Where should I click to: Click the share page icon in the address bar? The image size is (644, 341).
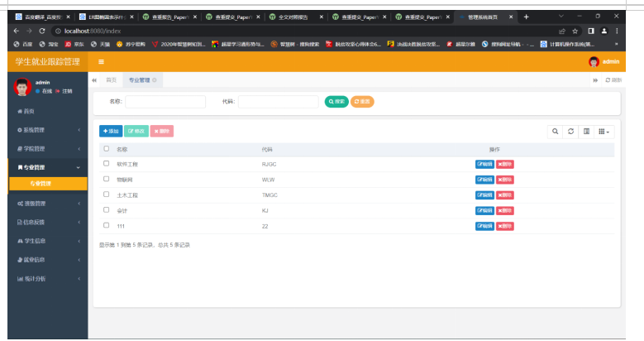[562, 31]
